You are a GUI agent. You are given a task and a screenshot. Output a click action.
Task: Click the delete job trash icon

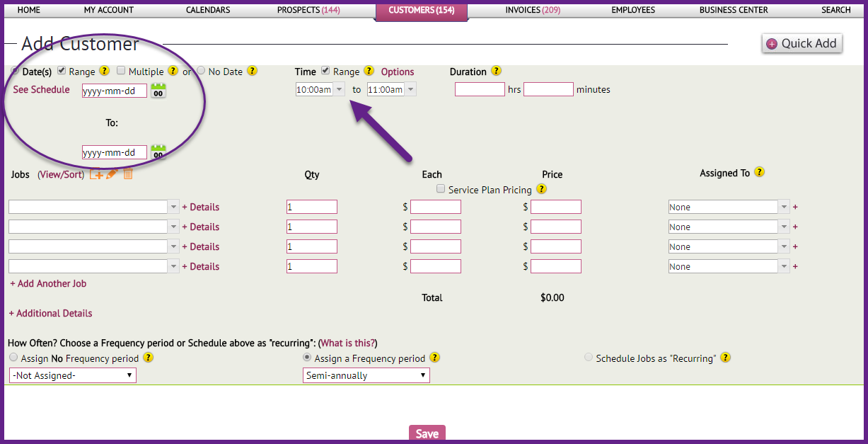pyautogui.click(x=128, y=174)
